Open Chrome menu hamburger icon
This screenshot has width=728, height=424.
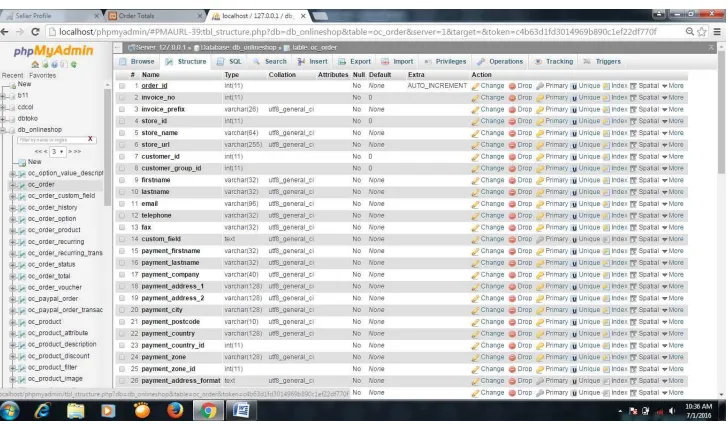(717, 32)
